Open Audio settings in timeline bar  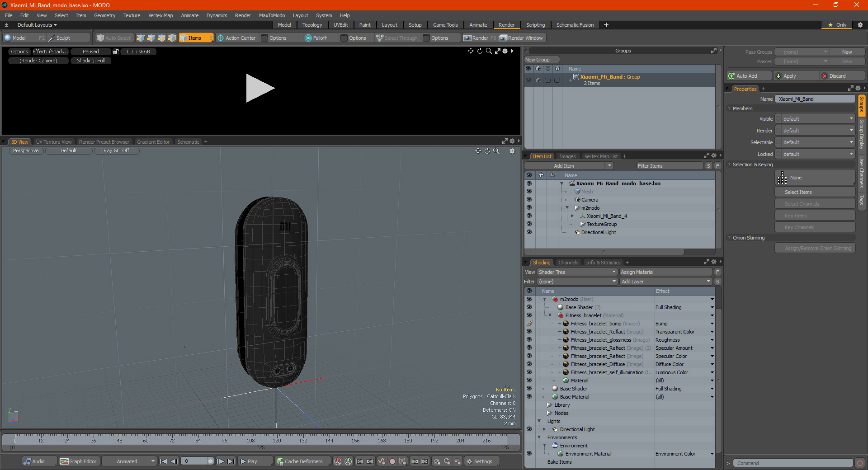click(39, 461)
